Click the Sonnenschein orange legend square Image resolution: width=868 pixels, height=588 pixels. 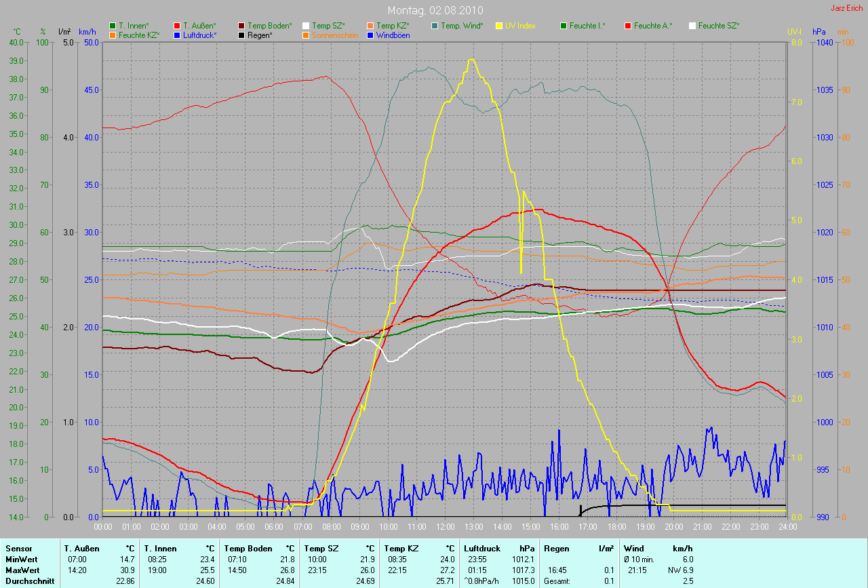(306, 35)
